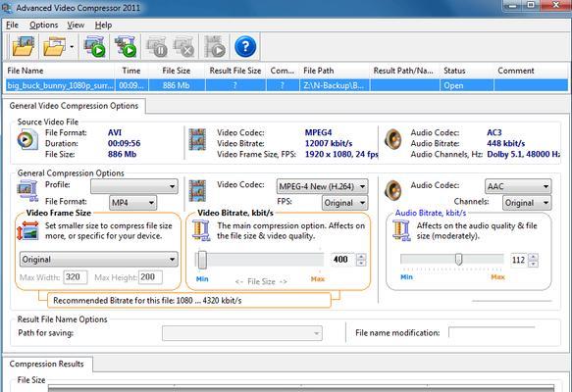The width and height of the screenshot is (572, 392).
Task: Switch to General Video Compression Options tab
Action: click(74, 106)
